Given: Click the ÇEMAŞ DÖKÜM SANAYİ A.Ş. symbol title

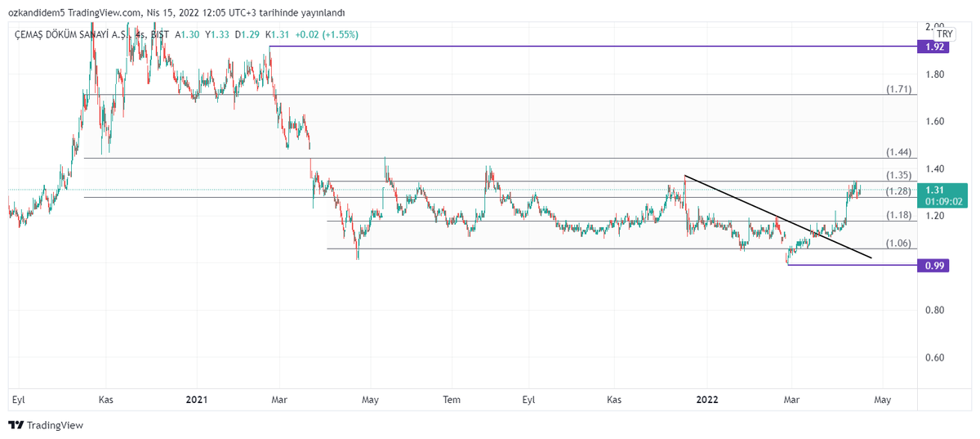Looking at the screenshot, I should click(x=73, y=34).
